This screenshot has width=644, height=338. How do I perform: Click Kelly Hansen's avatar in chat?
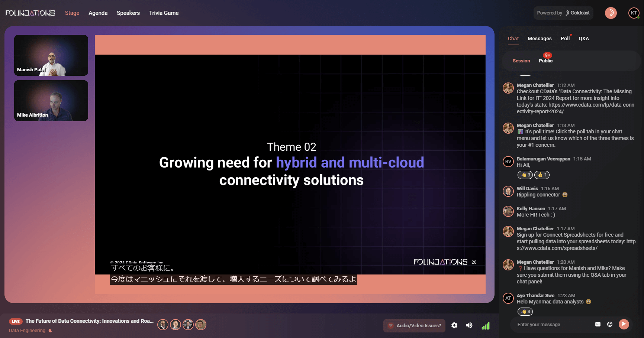pyautogui.click(x=508, y=211)
